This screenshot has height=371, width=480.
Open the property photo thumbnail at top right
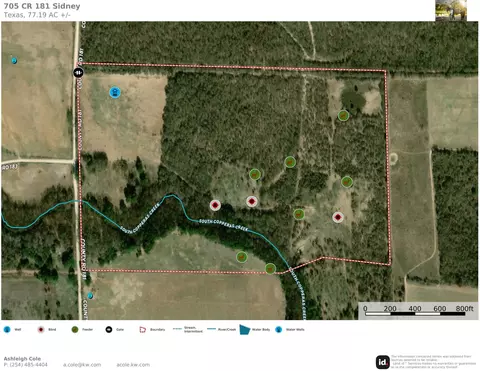(x=451, y=10)
